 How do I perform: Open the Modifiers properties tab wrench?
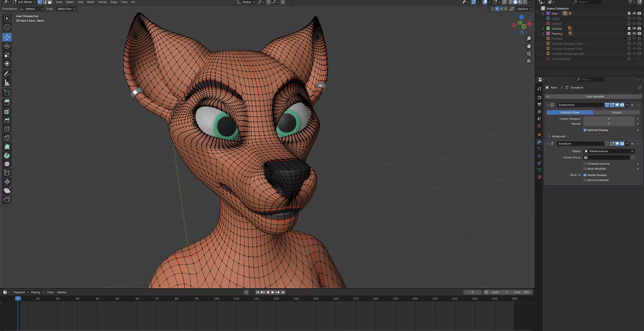pyautogui.click(x=539, y=142)
